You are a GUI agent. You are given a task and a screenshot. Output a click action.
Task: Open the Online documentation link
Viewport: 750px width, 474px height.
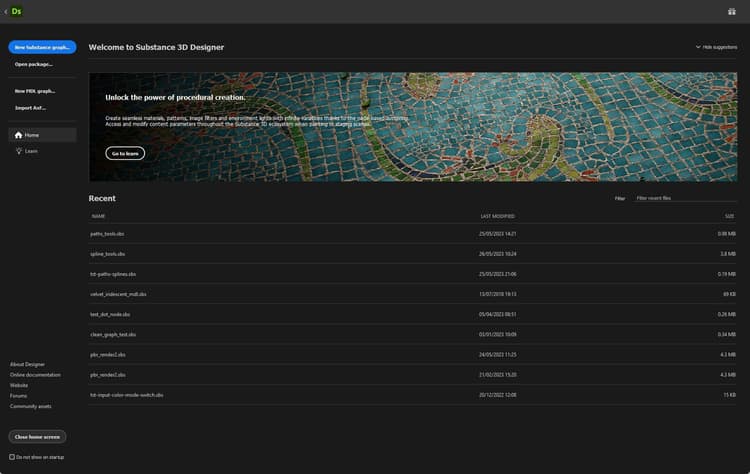pyautogui.click(x=35, y=375)
